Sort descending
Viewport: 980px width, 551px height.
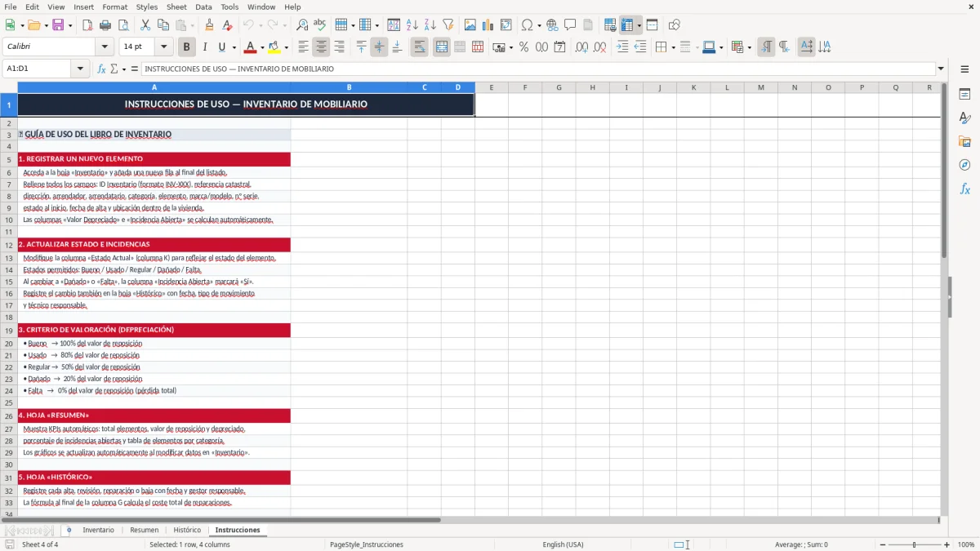point(430,25)
